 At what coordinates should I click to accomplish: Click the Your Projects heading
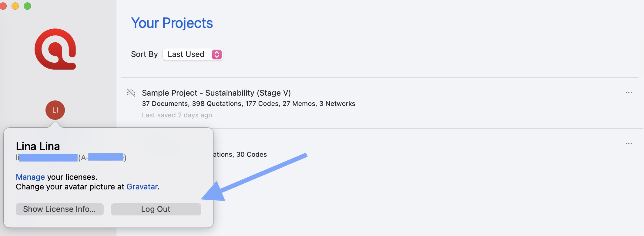click(x=172, y=23)
